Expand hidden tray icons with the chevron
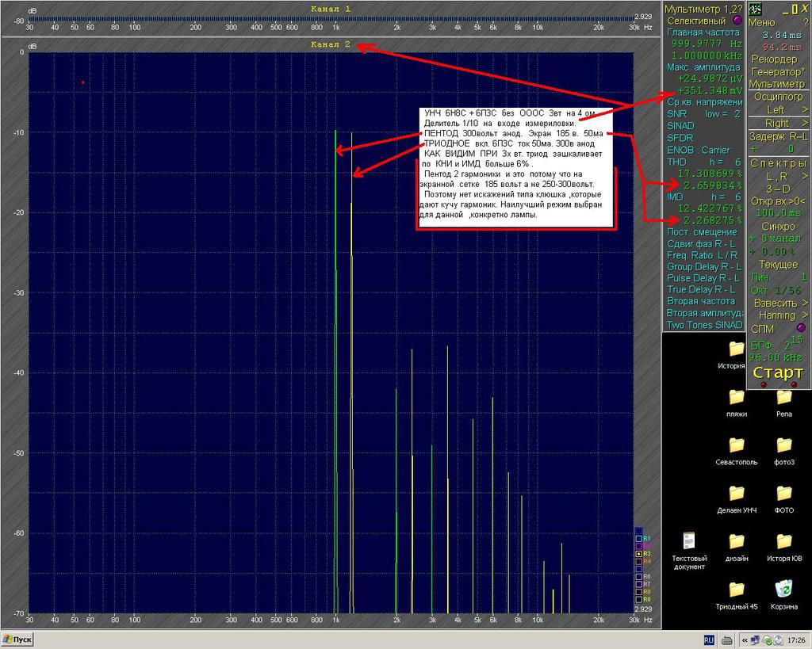Viewport: 812px width, 649px height. click(x=745, y=640)
